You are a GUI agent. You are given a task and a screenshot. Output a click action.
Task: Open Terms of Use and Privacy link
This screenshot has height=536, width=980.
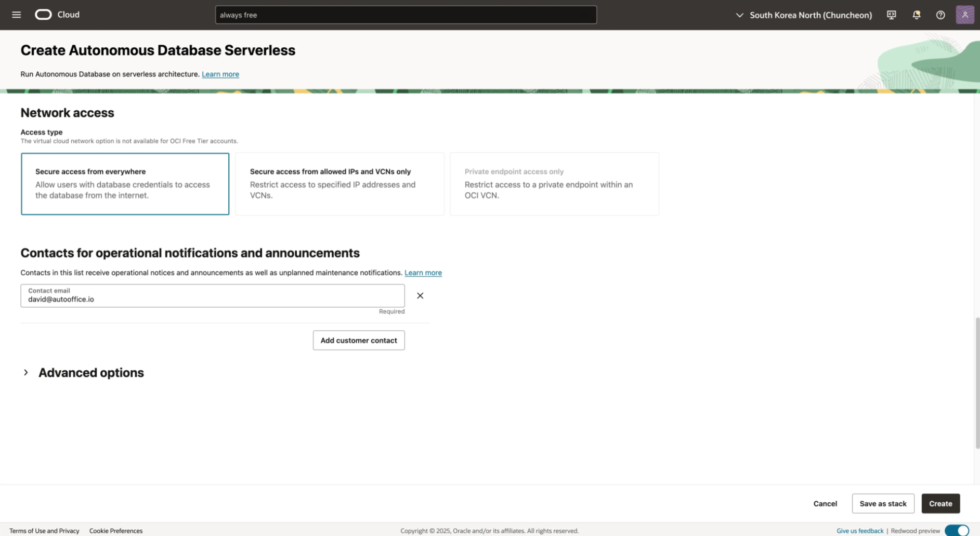(44, 531)
